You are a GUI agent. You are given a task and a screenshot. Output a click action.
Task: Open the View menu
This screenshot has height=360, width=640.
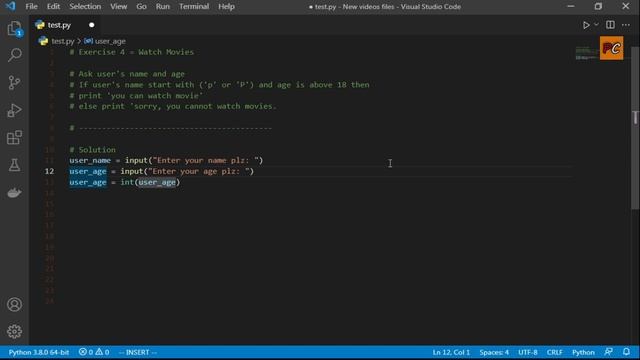click(118, 7)
